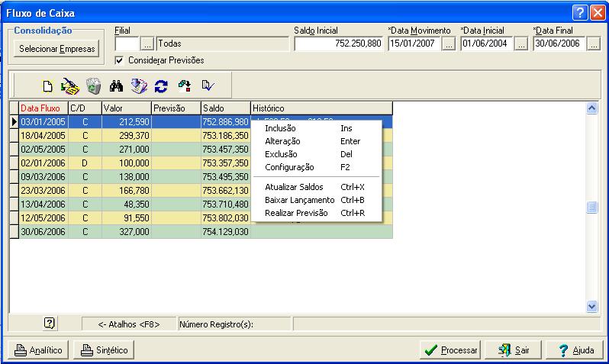The width and height of the screenshot is (609, 364).
Task: Choose Alteração from context menu
Action: point(317,141)
